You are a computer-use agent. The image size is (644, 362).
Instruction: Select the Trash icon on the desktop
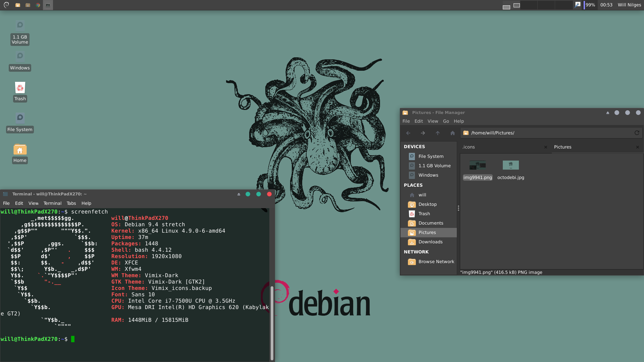pos(20,92)
